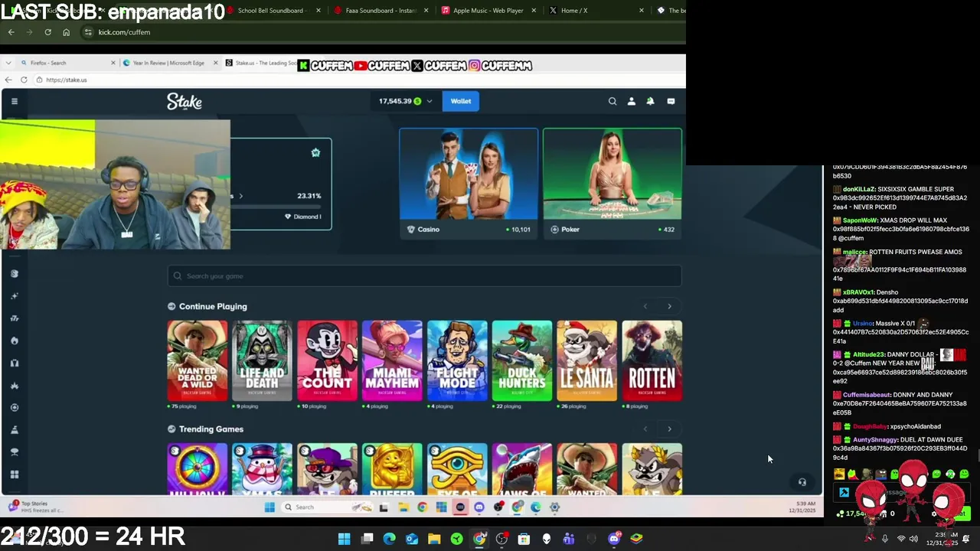Open Microsoft Edge from taskbar
The width and height of the screenshot is (980, 551).
tap(389, 539)
